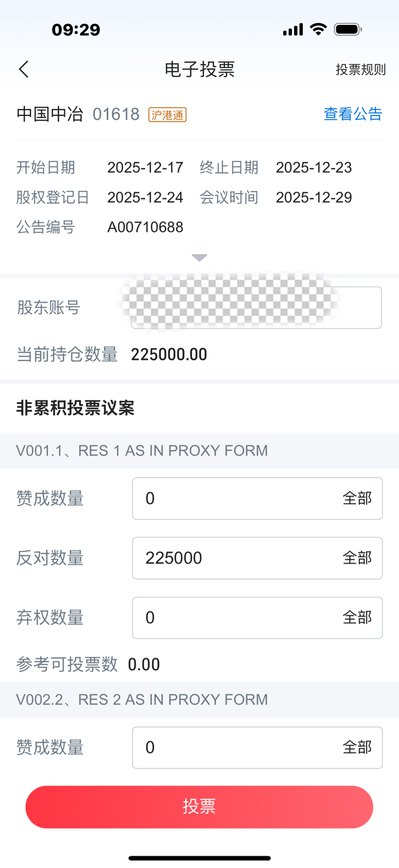Screen dimensions: 399x868
Task: Tap 全部 for RES 1 反对数量
Action: [x=357, y=558]
